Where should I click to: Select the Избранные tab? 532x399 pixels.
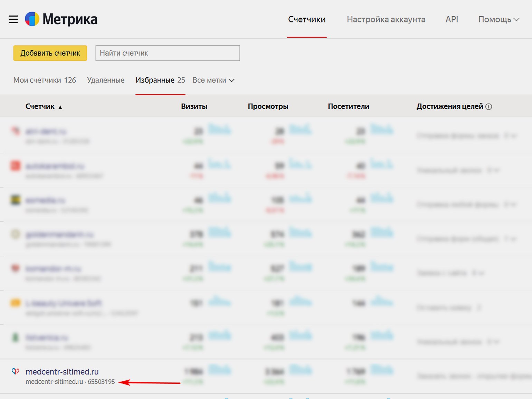click(160, 80)
